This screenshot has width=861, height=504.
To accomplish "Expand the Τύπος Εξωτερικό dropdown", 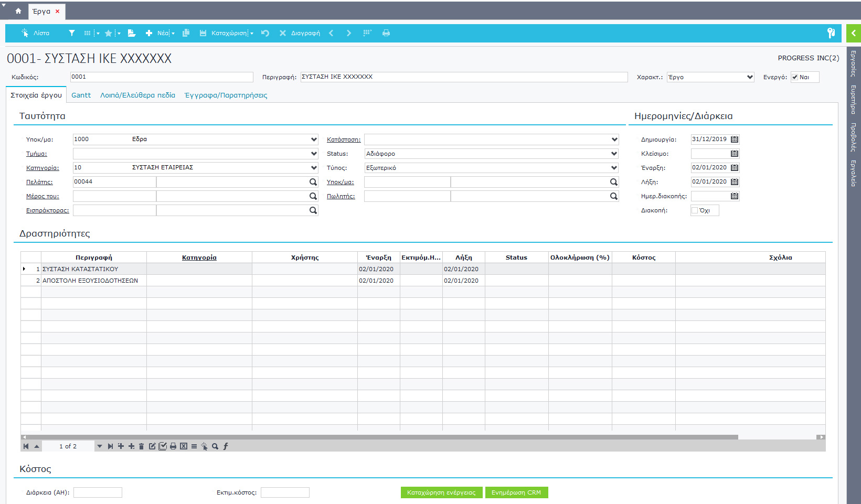I will pos(614,168).
